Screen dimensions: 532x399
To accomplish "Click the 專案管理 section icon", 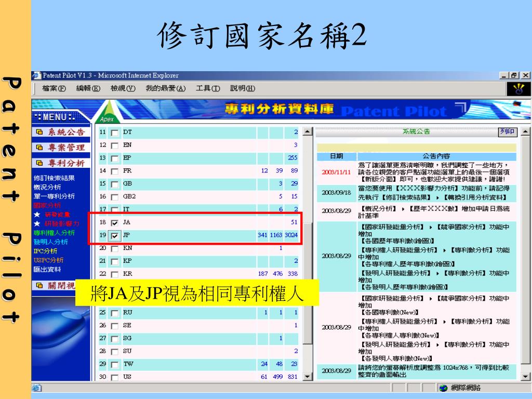I will 39,147.
